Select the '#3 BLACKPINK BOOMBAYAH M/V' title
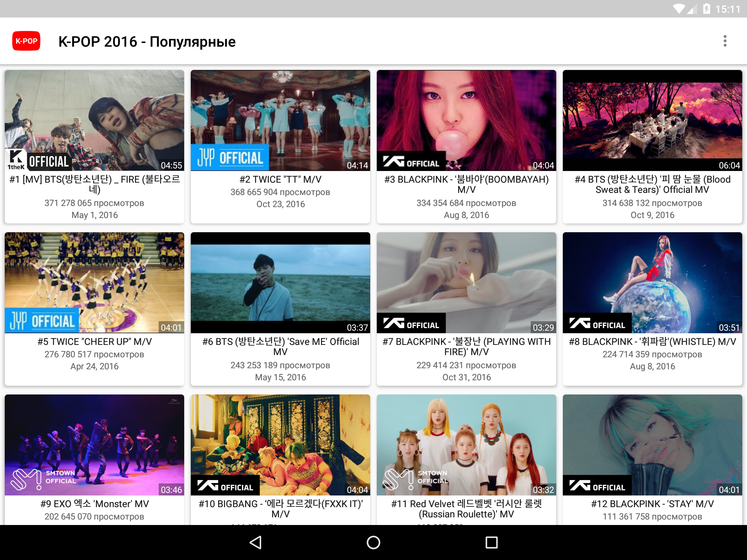 click(x=467, y=184)
